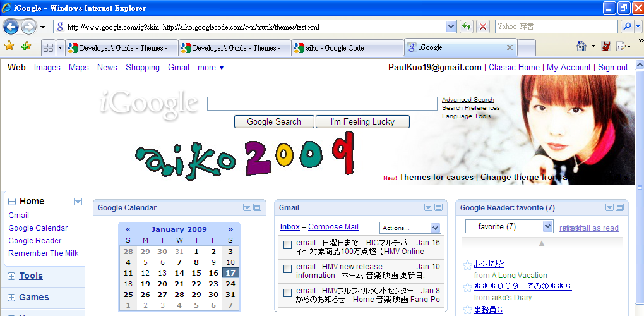Open the Advanced Search link
This screenshot has height=316, width=644.
468,99
